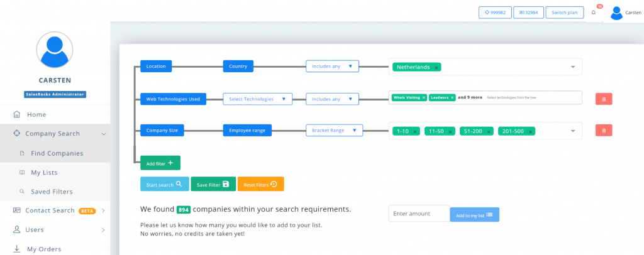Open the Bracket Range dropdown

pos(335,131)
